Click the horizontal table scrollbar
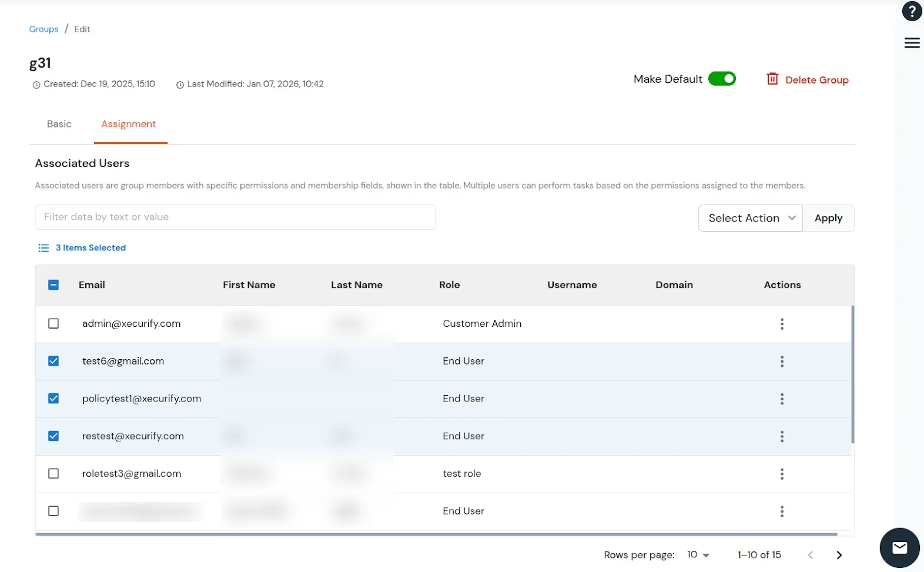 click(436, 534)
